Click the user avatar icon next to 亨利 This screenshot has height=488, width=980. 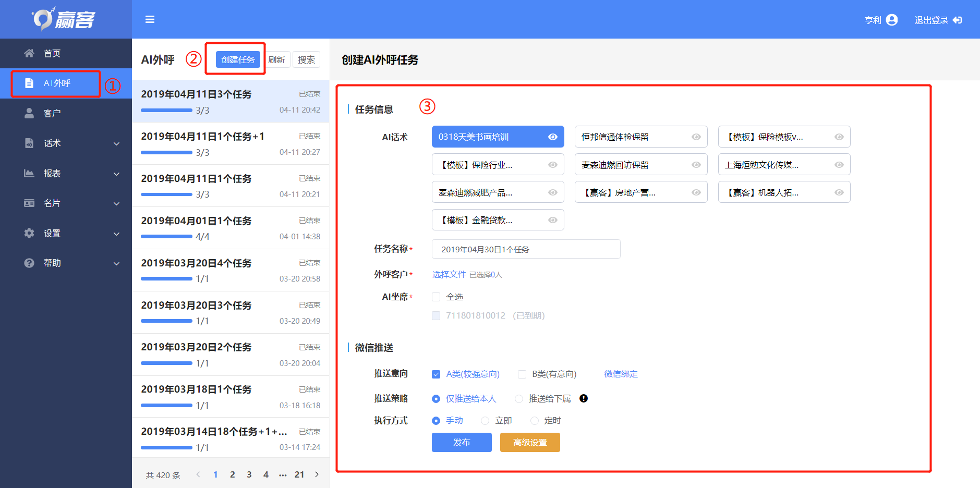[892, 20]
